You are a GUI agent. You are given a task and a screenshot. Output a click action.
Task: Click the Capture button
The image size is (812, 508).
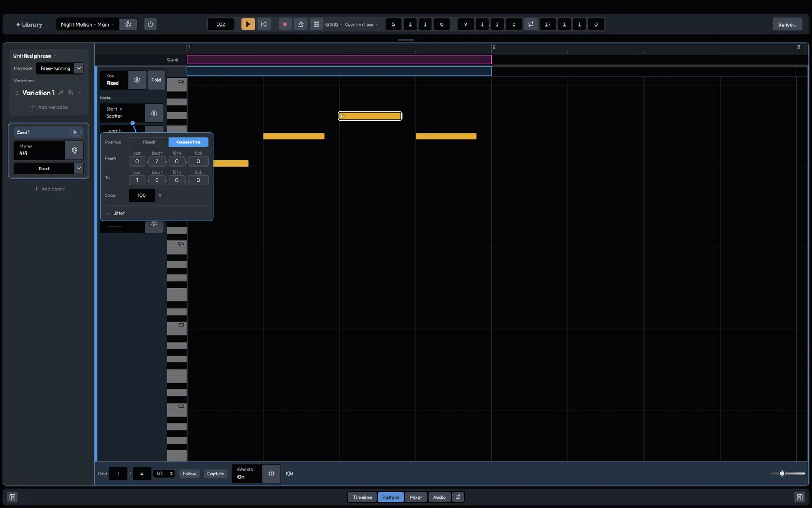click(x=215, y=474)
